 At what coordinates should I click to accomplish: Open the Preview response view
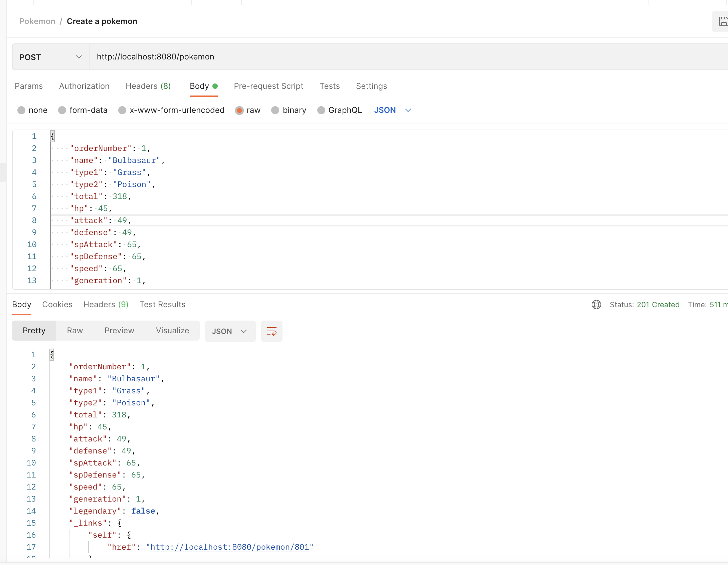[x=119, y=331]
